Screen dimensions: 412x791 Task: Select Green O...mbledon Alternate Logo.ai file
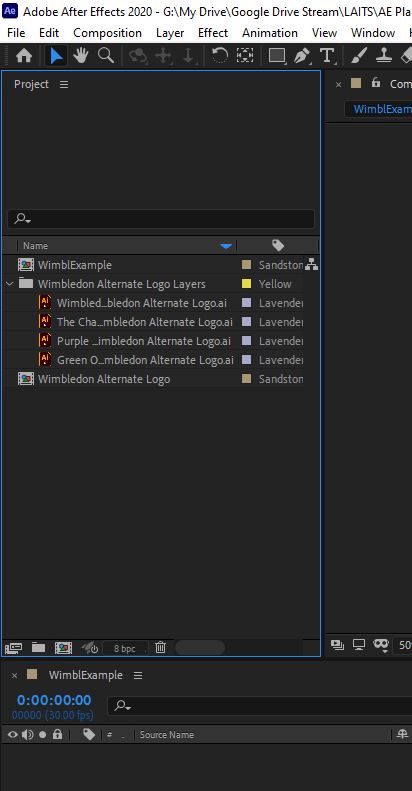[x=145, y=360]
